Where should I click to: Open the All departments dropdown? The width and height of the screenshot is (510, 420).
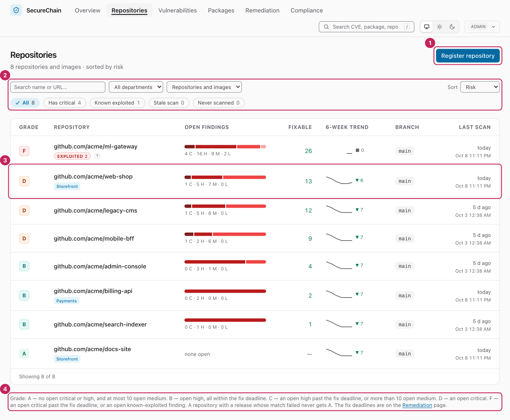[x=136, y=87]
